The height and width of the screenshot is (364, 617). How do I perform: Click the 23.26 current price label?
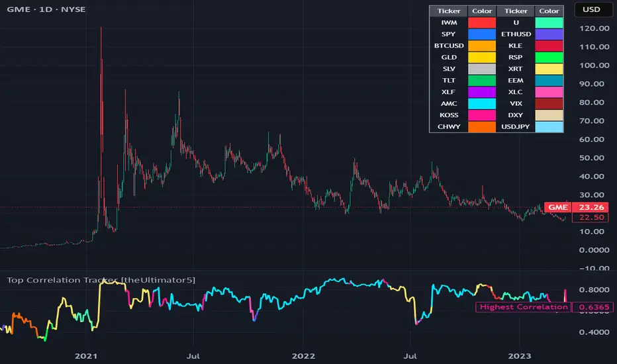click(x=591, y=207)
